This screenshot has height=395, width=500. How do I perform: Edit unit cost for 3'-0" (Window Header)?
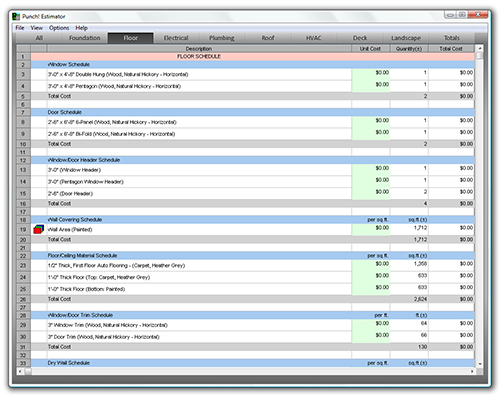coord(371,170)
